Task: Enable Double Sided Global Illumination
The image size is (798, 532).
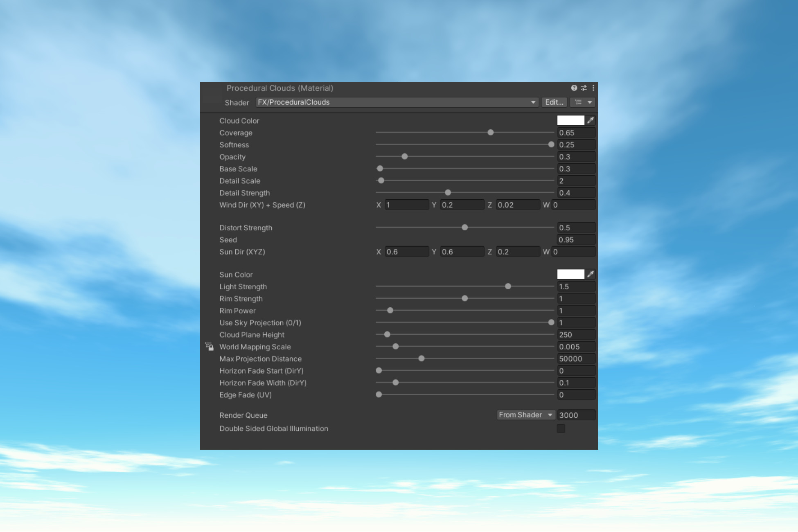Action: coord(561,428)
